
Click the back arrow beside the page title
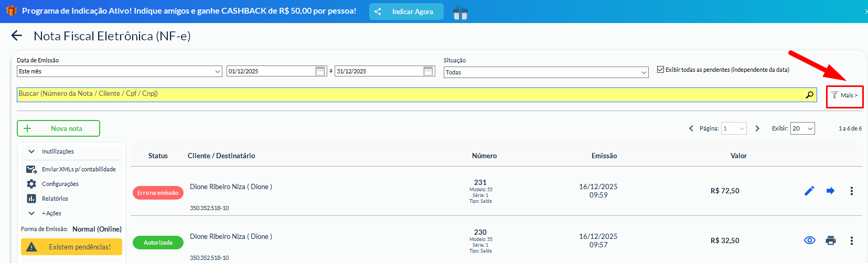(x=17, y=36)
